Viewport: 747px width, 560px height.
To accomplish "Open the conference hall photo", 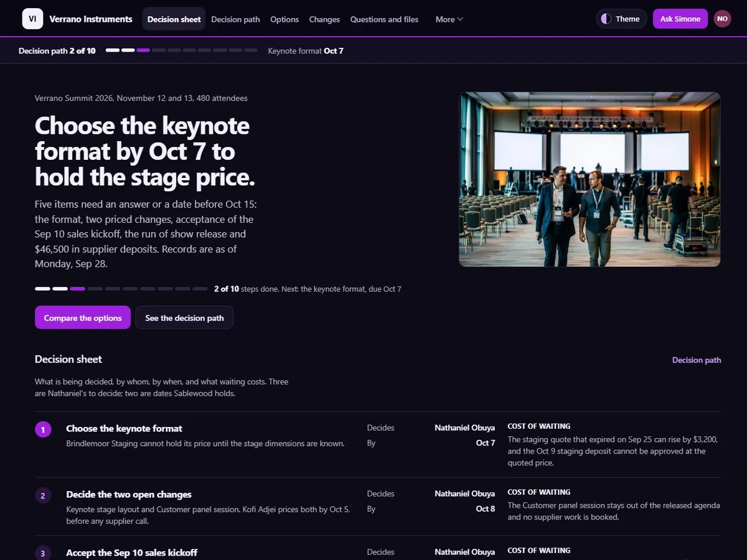I will coord(590,179).
